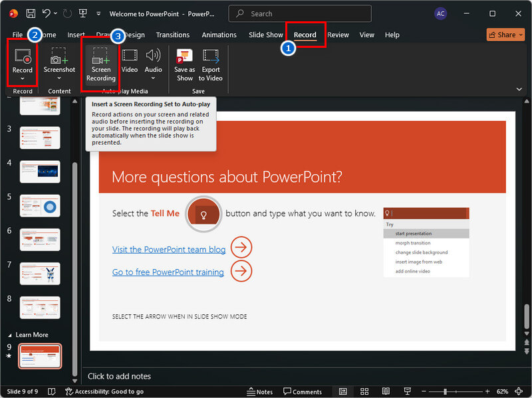This screenshot has height=398, width=532.
Task: Switch to the Animations tab
Action: (219, 35)
